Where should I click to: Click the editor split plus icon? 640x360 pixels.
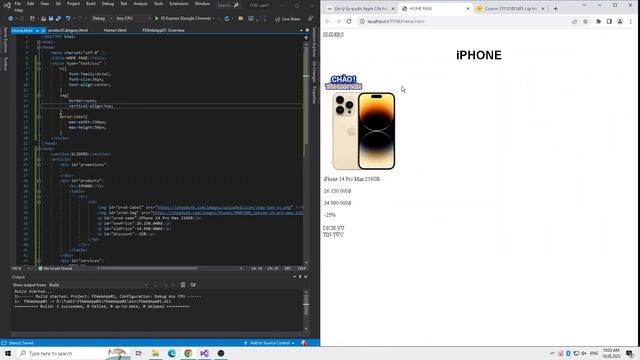coord(306,37)
